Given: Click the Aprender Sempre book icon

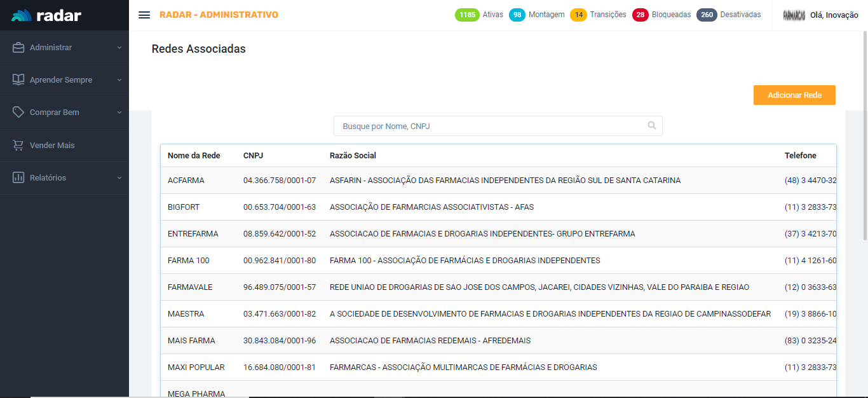Looking at the screenshot, I should (x=18, y=80).
